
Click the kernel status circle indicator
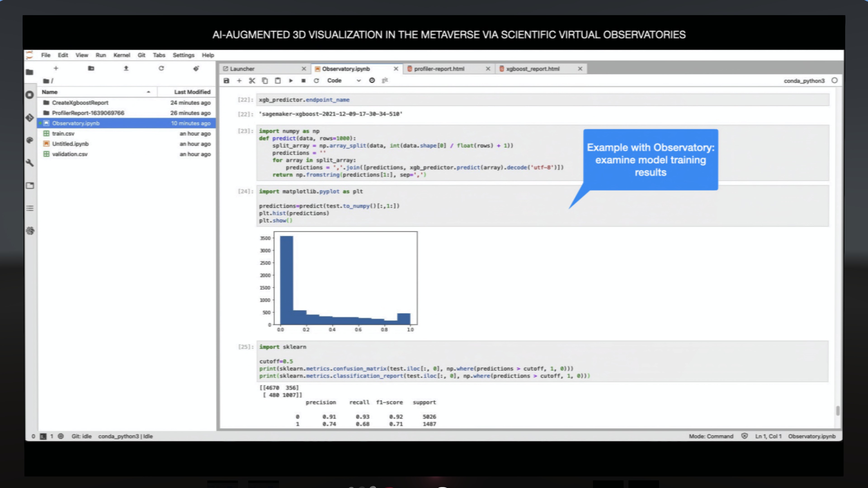834,80
